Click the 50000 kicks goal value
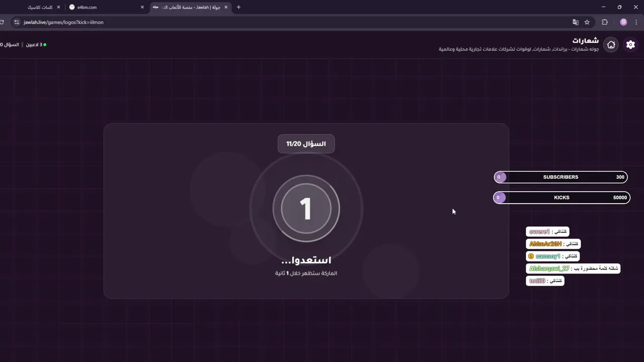644x362 pixels. tap(620, 198)
